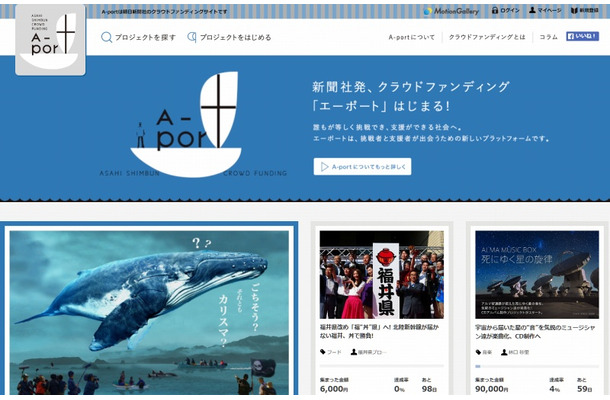Click the book icon for 新規登録

tap(574, 11)
